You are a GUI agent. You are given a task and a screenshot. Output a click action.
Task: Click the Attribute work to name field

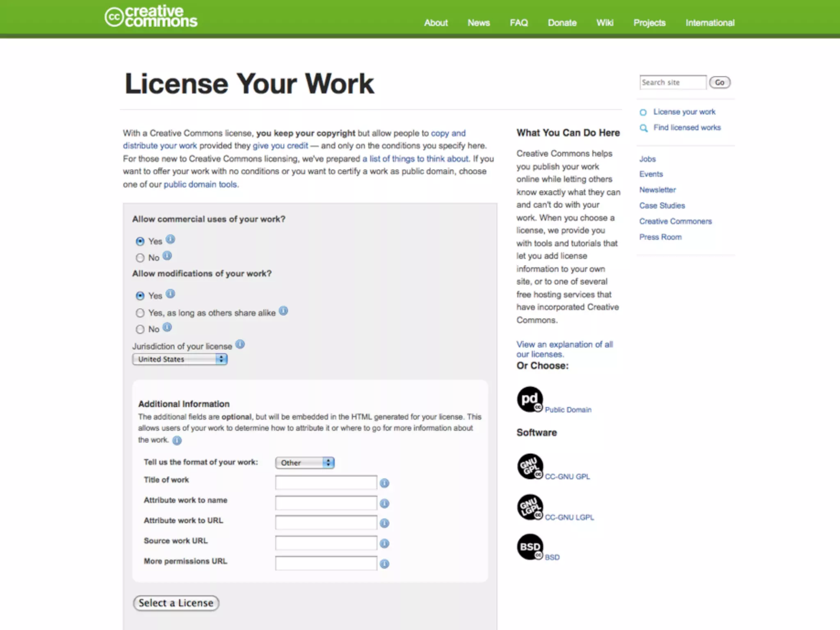[x=326, y=503]
